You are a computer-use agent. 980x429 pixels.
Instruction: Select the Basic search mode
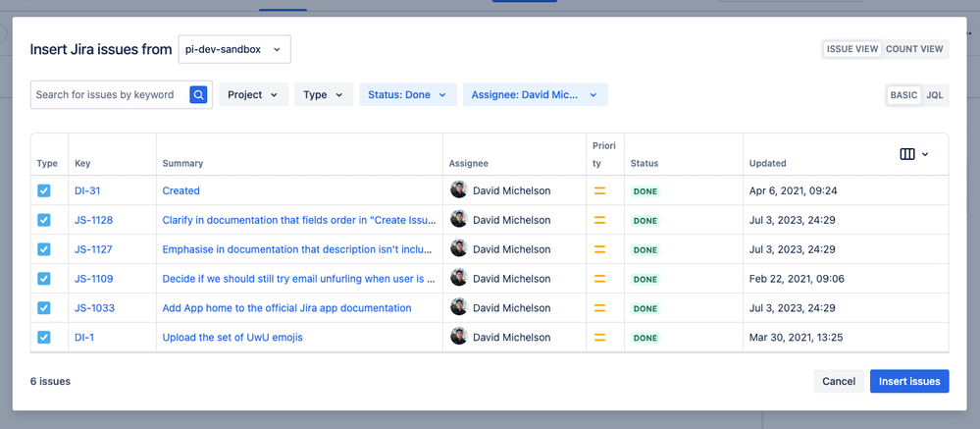pyautogui.click(x=903, y=95)
